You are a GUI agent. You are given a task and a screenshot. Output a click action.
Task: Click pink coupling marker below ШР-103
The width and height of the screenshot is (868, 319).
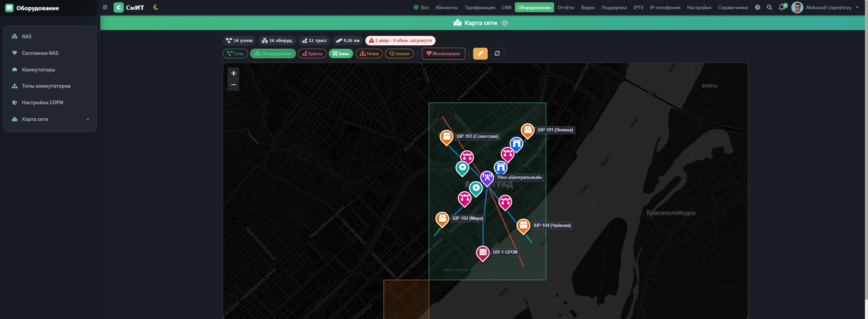pyautogui.click(x=467, y=157)
